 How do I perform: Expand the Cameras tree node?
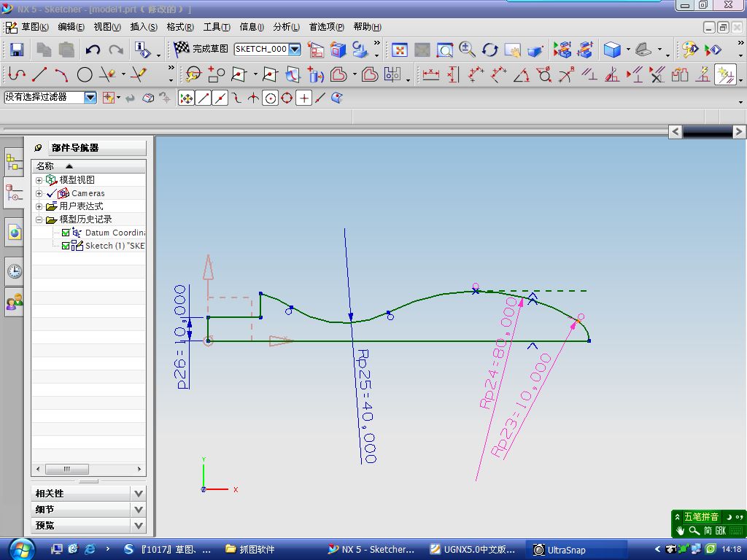pyautogui.click(x=39, y=193)
